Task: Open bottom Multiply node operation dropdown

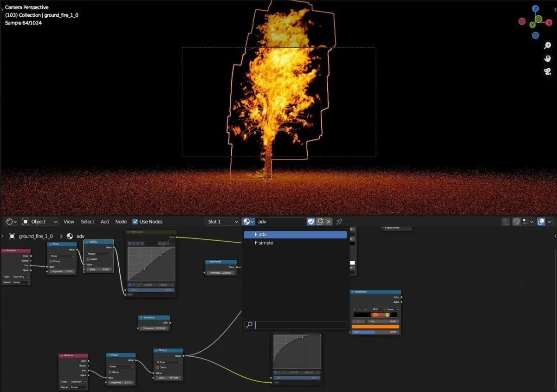Action: coord(168,362)
